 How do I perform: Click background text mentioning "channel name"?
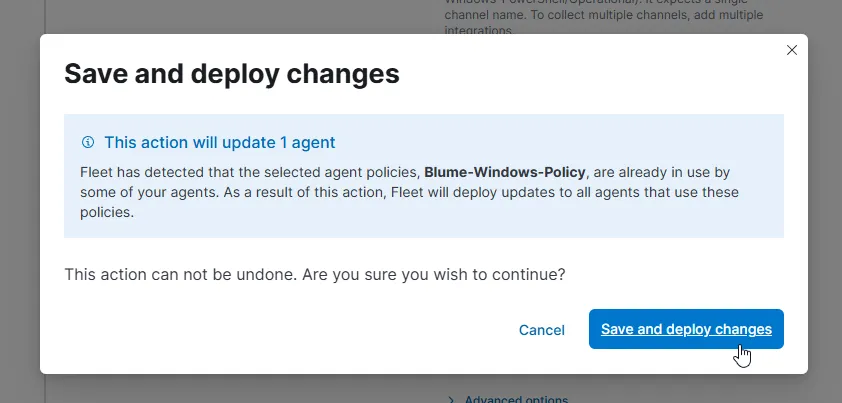click(489, 17)
